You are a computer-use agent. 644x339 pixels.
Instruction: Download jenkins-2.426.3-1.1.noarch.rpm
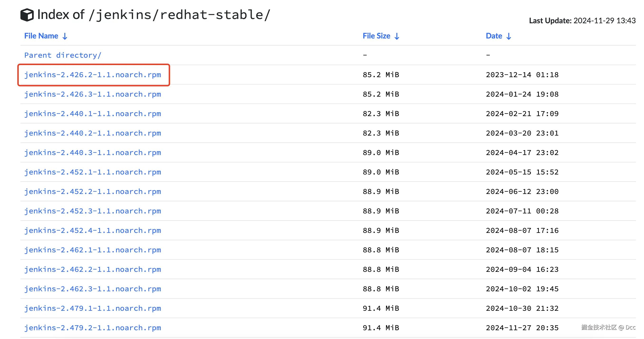tap(93, 94)
